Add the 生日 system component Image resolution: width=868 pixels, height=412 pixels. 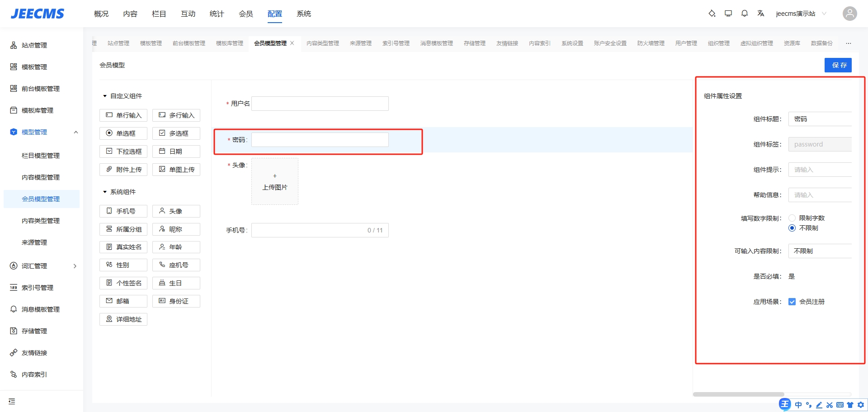176,283
